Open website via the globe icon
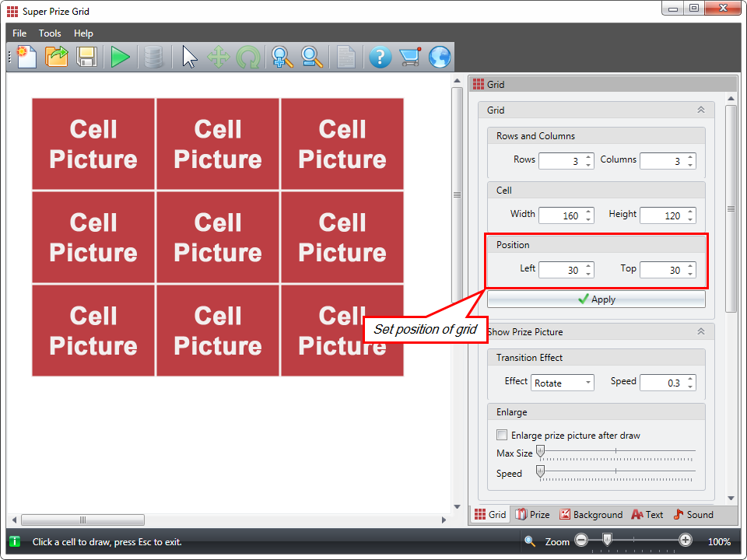Image resolution: width=747 pixels, height=560 pixels. coord(440,57)
